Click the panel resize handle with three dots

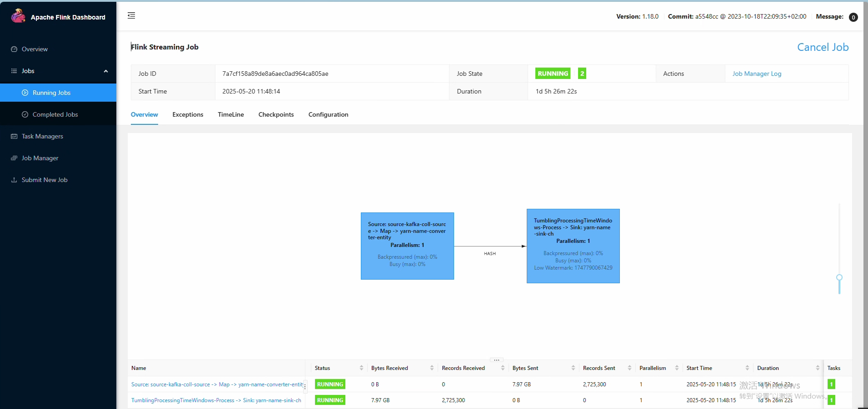pyautogui.click(x=497, y=360)
